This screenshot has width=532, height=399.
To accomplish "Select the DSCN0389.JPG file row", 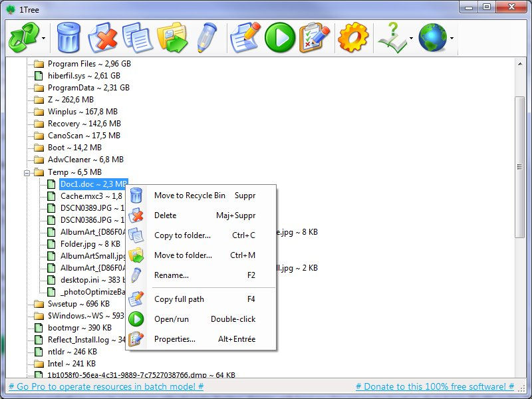I will [x=92, y=208].
